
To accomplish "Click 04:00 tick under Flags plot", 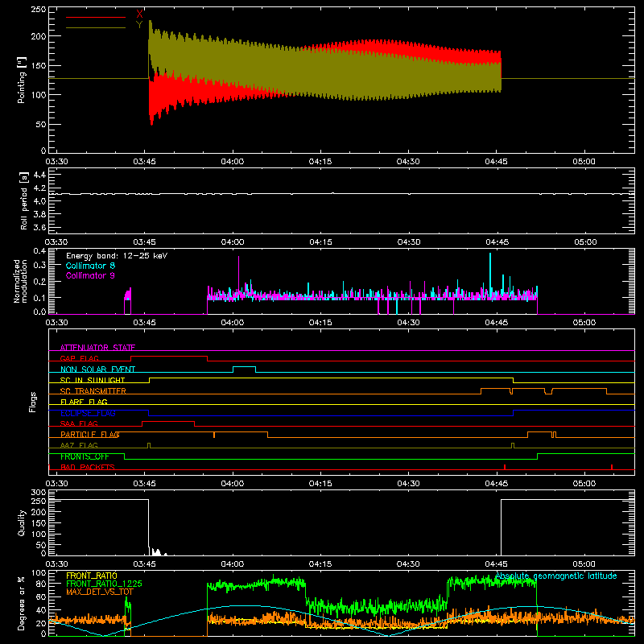I will click(233, 484).
